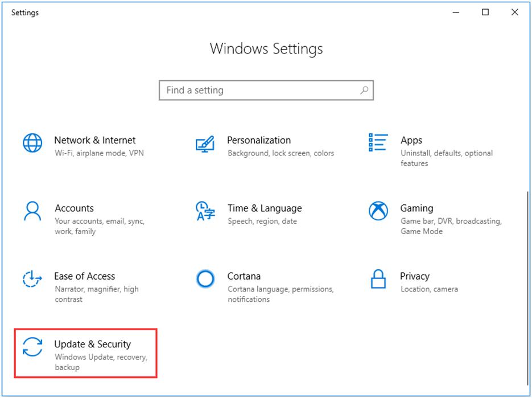Click the Cortana ring icon
This screenshot has width=532, height=398.
[x=205, y=279]
